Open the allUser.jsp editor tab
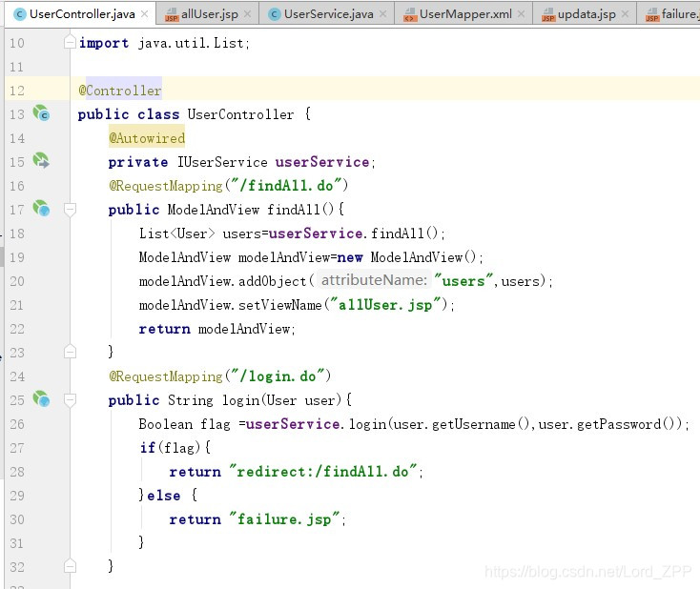The height and width of the screenshot is (589, 700). pyautogui.click(x=209, y=14)
